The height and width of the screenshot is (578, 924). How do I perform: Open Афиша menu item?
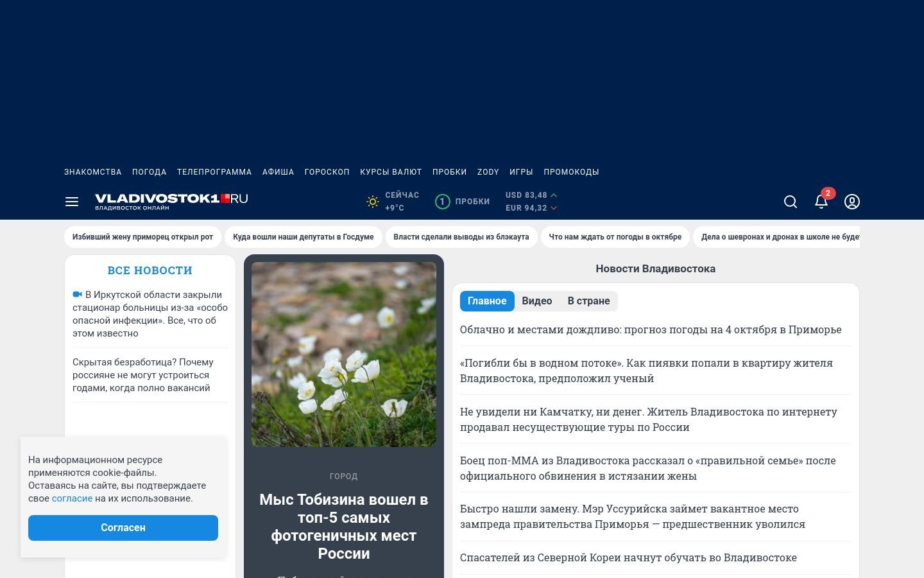coord(278,172)
